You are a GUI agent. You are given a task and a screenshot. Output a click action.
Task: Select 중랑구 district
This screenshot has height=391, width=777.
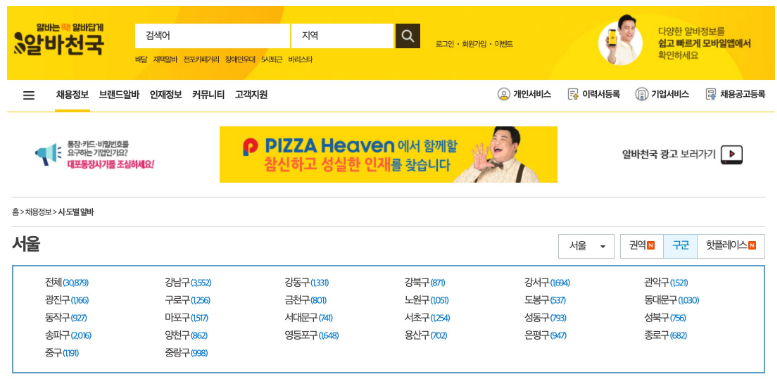[x=186, y=353]
